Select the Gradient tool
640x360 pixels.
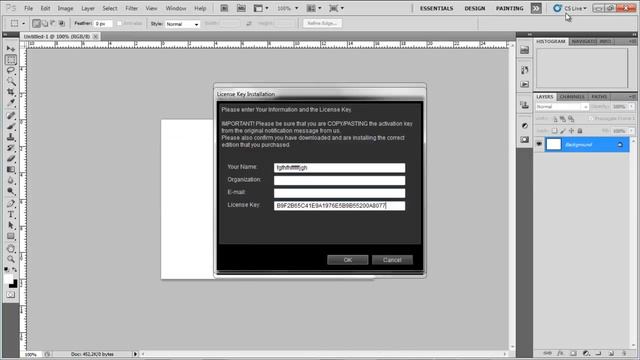(x=11, y=169)
